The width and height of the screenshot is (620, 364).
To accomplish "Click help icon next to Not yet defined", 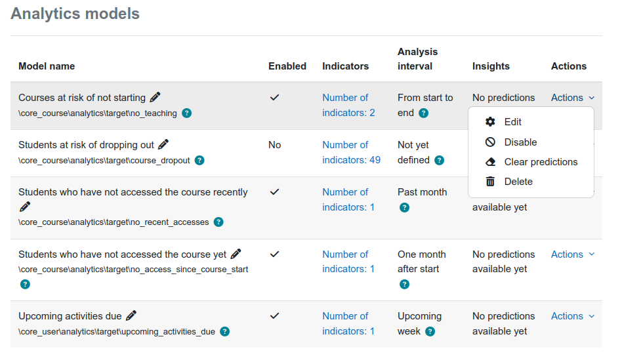I will [440, 161].
